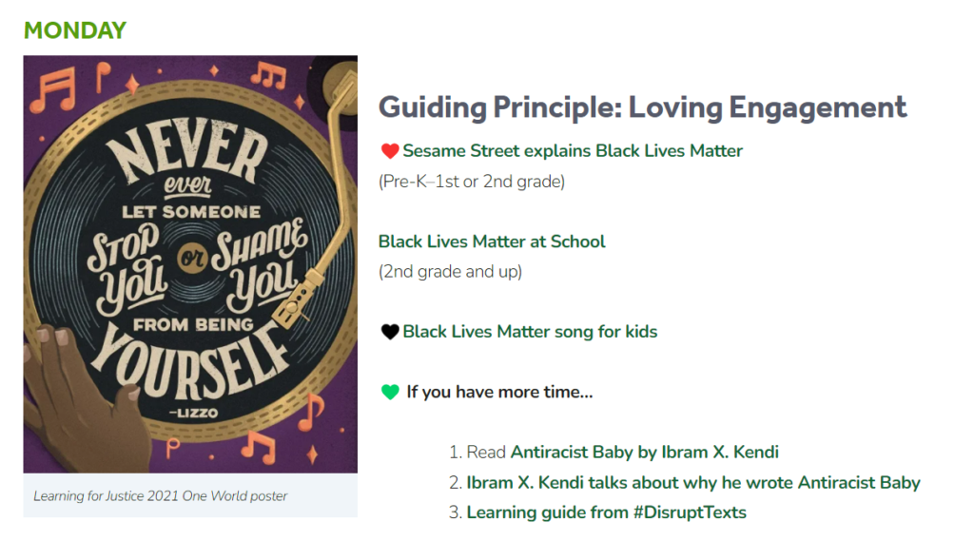Click the Lizzo quote poster image
Viewport: 974px width, 560px height.
[190, 264]
